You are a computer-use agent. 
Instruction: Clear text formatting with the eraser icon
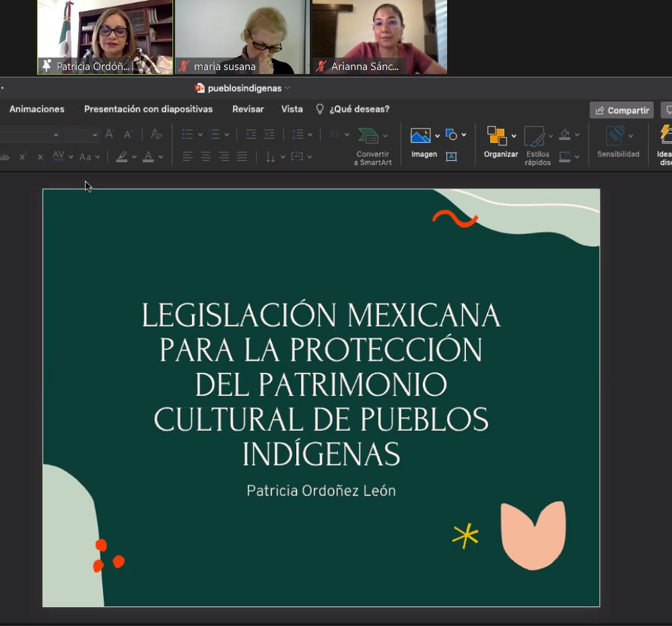coord(156,135)
